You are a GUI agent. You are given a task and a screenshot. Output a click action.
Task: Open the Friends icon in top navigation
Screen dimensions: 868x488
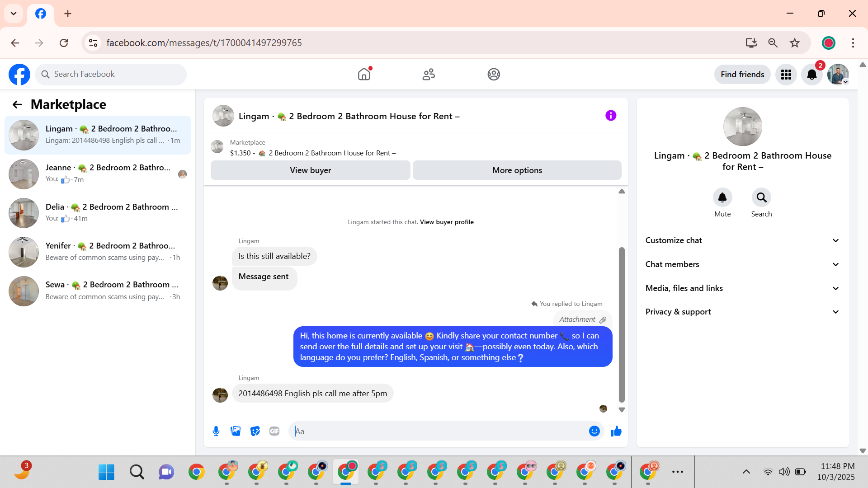(429, 74)
